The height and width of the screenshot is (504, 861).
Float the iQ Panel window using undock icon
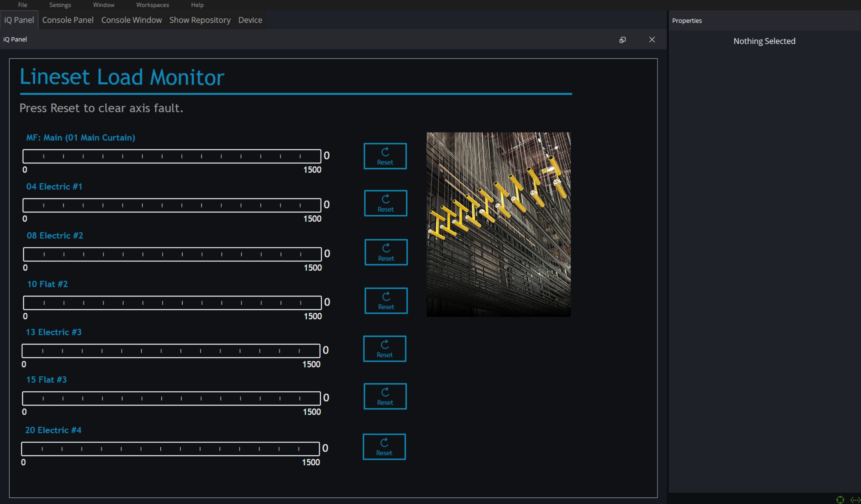coord(623,40)
